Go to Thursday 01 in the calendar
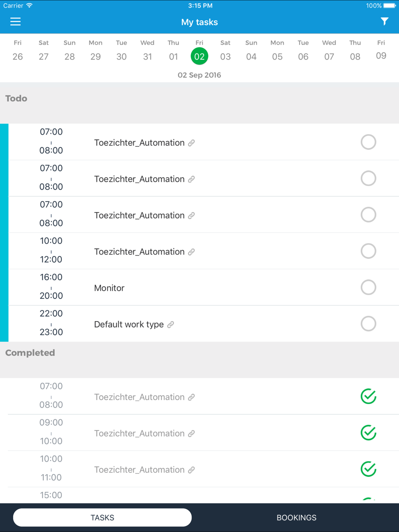Image resolution: width=399 pixels, height=532 pixels. [x=173, y=50]
